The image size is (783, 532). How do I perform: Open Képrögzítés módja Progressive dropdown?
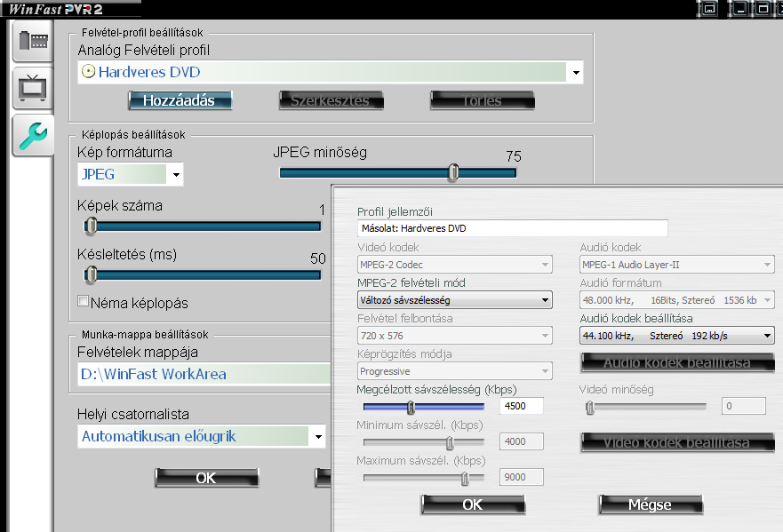pos(454,371)
